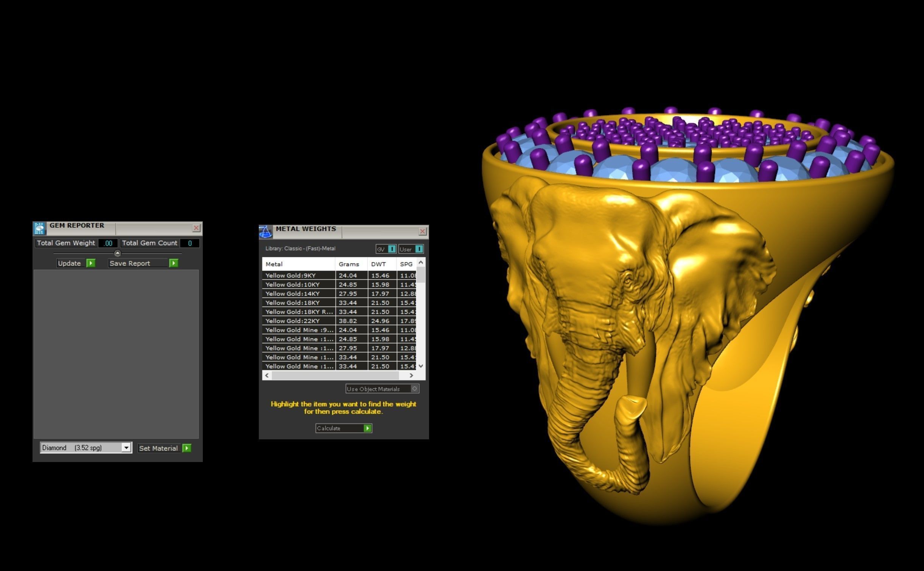Click the vertical scrollbar thumb in metal table
Image resolution: width=924 pixels, height=571 pixels.
click(421, 274)
